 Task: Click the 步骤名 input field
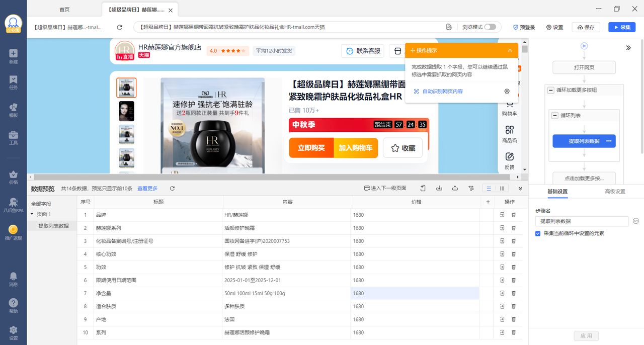pyautogui.click(x=582, y=221)
